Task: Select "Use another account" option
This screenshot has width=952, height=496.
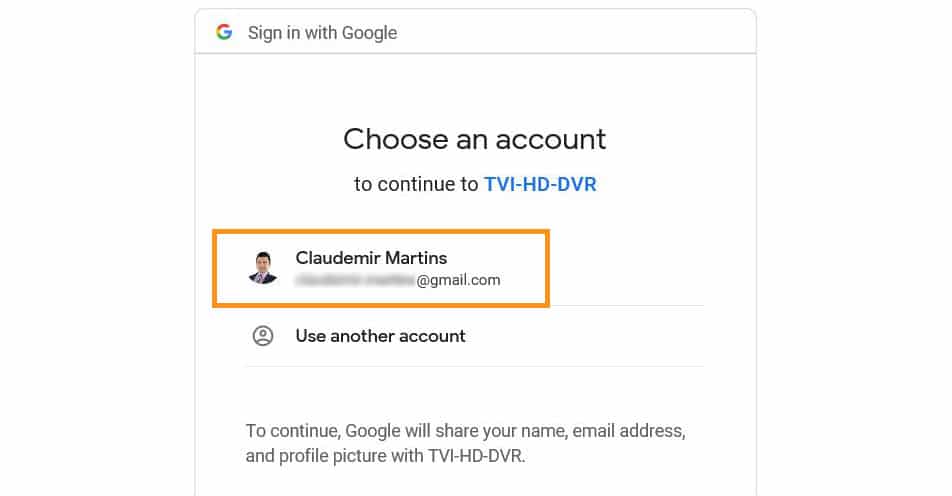Action: (380, 336)
